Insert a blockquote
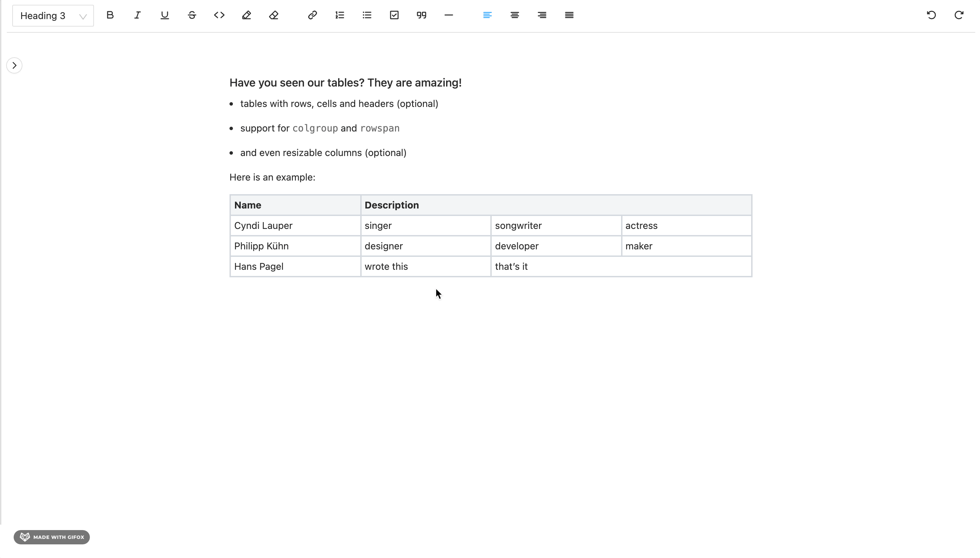Viewport: 980px width, 558px height. click(x=421, y=15)
